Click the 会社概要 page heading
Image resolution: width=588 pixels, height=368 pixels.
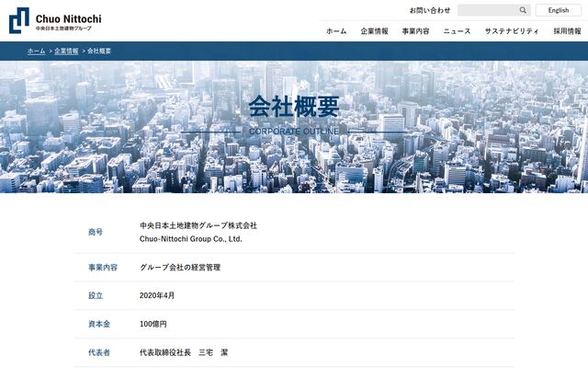[294, 107]
